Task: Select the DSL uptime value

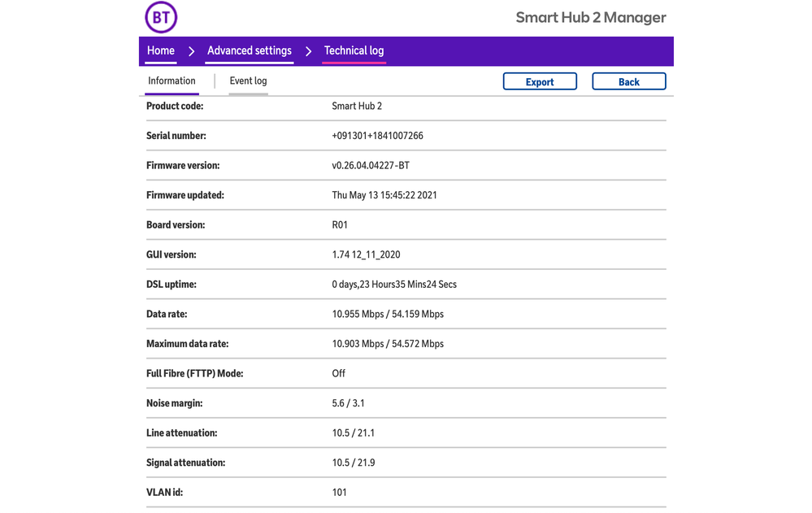Action: click(x=394, y=285)
